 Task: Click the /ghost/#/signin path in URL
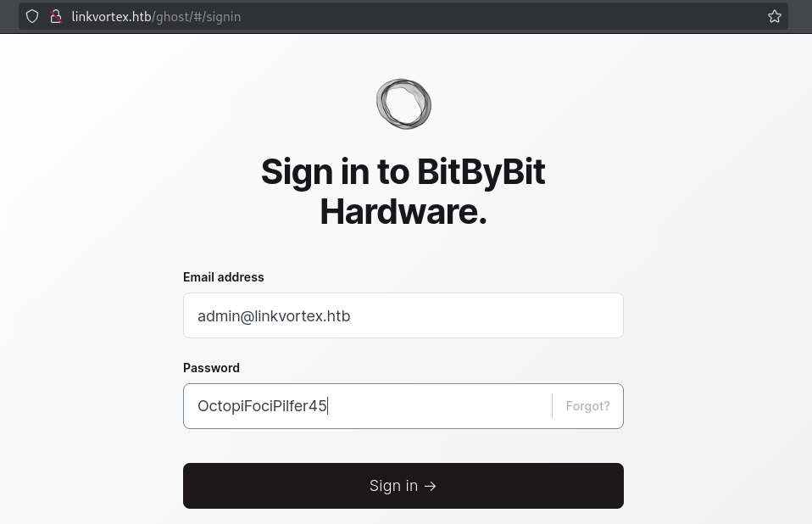point(197,17)
